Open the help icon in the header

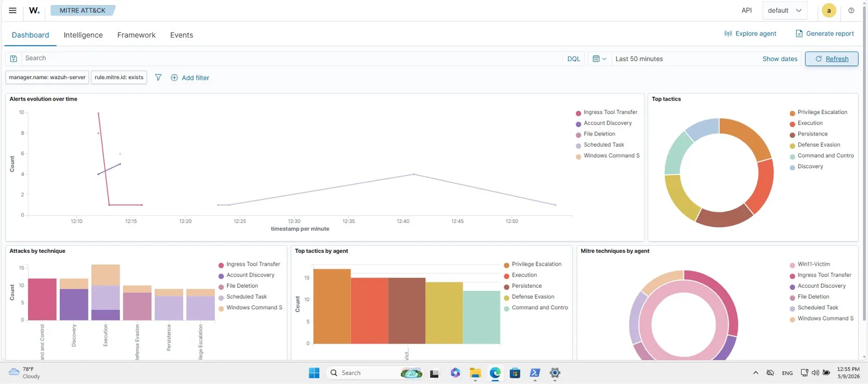(851, 11)
